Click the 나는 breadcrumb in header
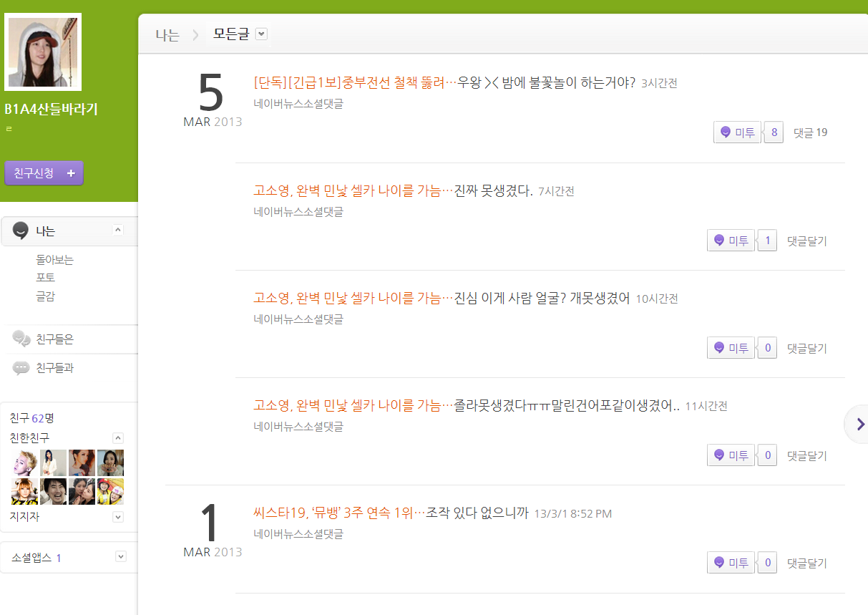 167,34
